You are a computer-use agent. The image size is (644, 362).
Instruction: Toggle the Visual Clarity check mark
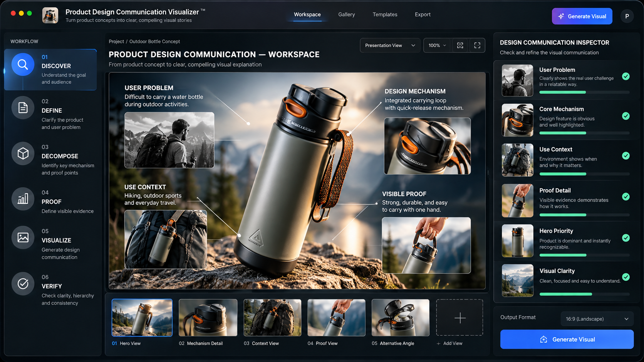pos(626,277)
